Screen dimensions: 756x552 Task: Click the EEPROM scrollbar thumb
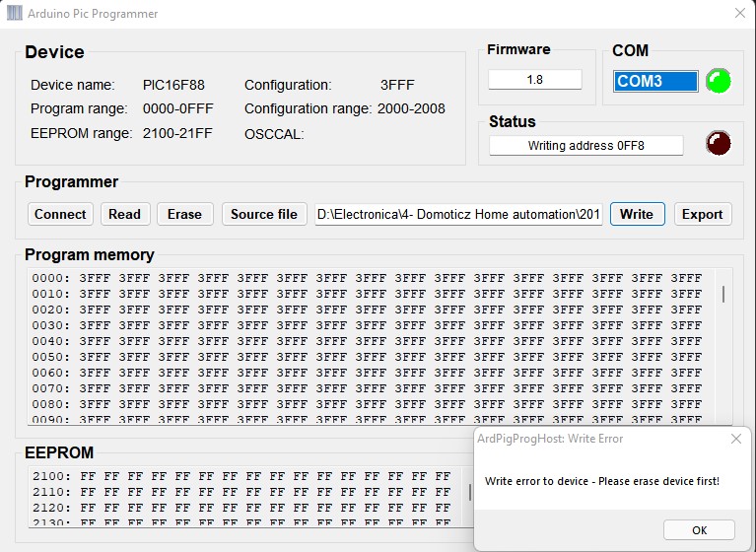(470, 492)
